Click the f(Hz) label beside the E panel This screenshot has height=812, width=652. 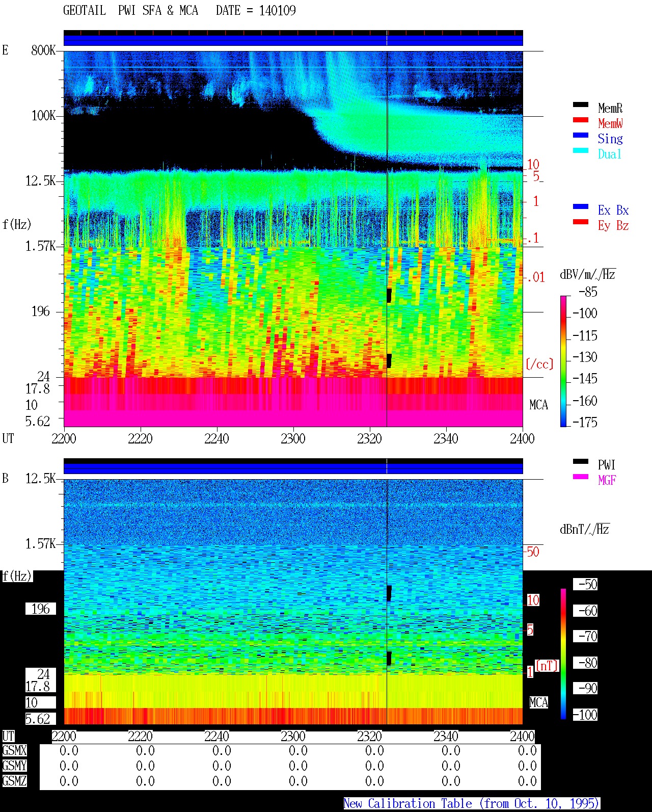[17, 224]
